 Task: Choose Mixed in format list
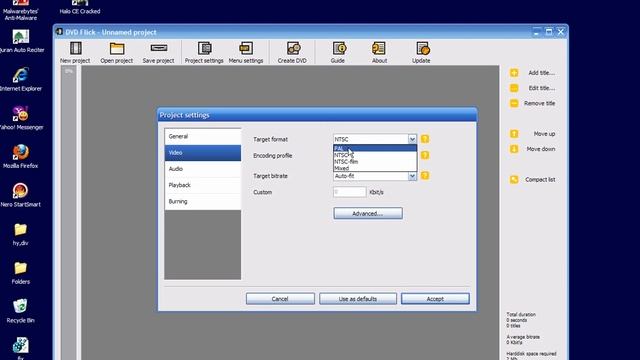375,168
